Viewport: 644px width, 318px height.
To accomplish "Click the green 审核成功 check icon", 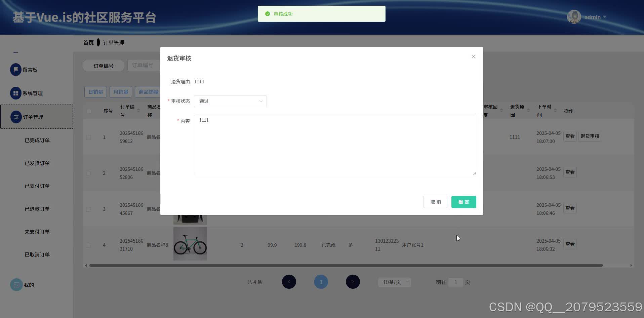I will (268, 14).
